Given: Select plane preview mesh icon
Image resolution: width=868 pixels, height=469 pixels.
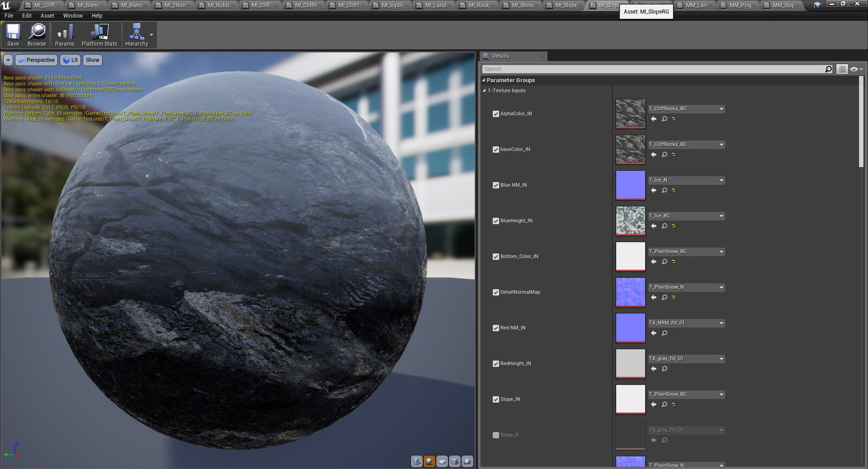Looking at the screenshot, I should pyautogui.click(x=442, y=461).
